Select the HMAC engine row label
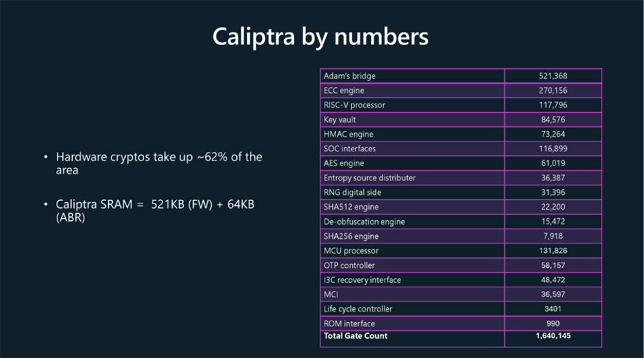This screenshot has width=644, height=358. pyautogui.click(x=348, y=135)
